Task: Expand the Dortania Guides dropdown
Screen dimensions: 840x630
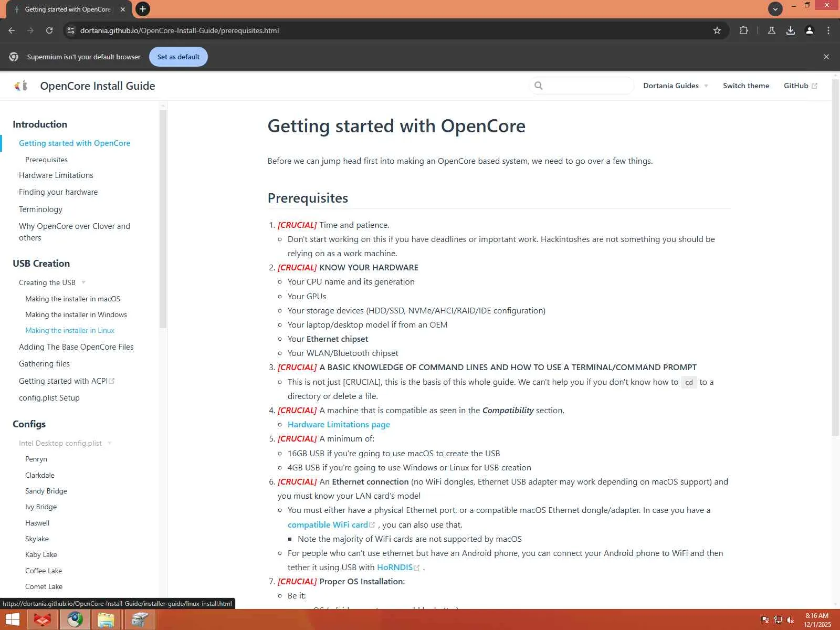Action: (676, 86)
